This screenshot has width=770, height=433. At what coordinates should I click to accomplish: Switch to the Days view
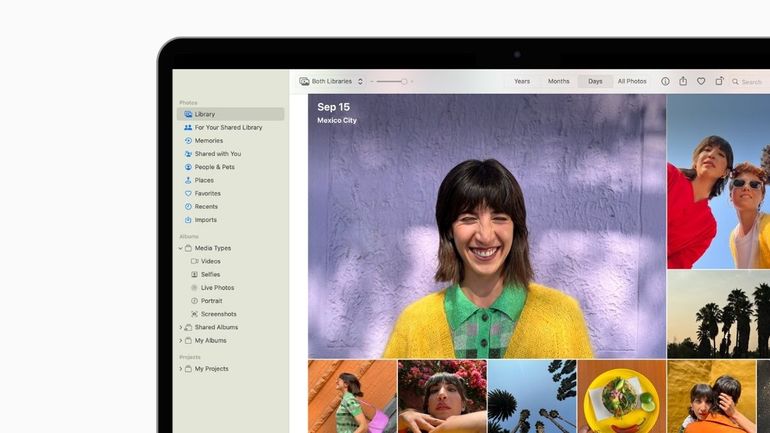(595, 81)
